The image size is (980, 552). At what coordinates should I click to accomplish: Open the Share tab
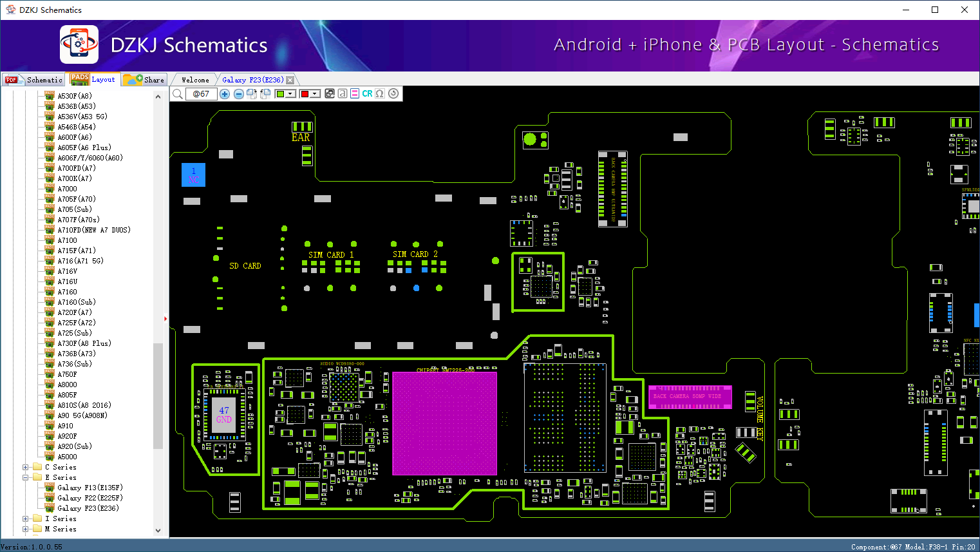click(144, 80)
